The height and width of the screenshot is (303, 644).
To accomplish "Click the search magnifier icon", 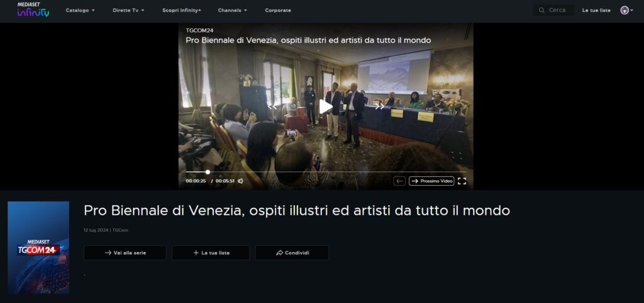I will click(x=541, y=10).
